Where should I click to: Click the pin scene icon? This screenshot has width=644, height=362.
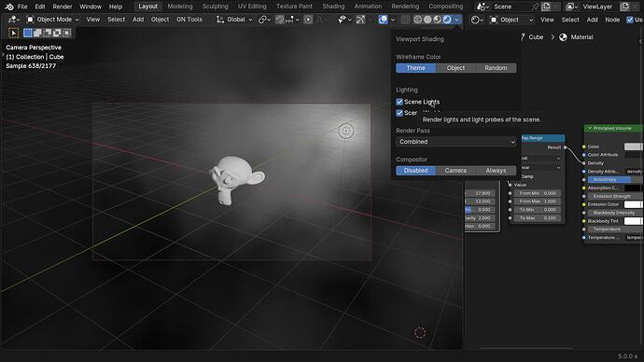pyautogui.click(x=535, y=7)
